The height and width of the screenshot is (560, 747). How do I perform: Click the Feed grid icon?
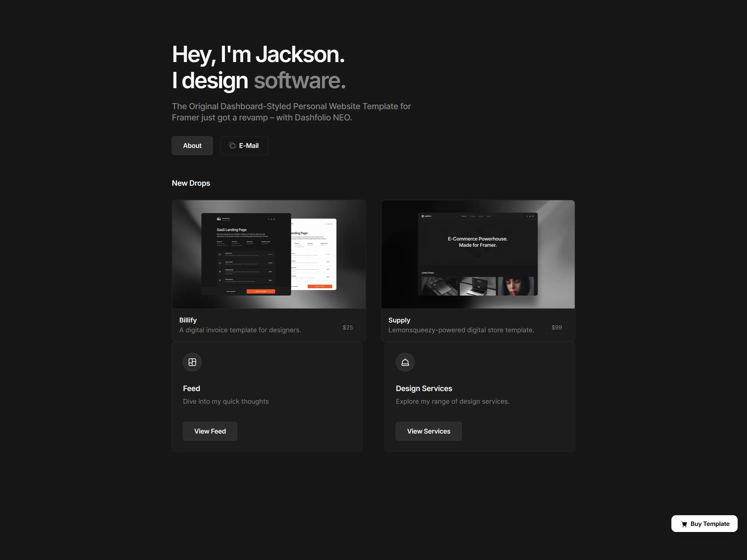192,362
